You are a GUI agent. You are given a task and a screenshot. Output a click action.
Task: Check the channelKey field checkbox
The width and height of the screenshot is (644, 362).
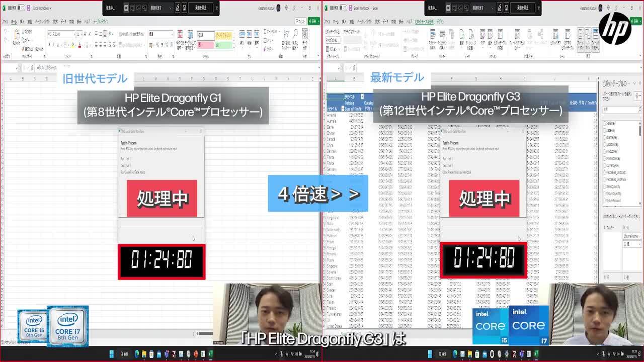pos(605,137)
